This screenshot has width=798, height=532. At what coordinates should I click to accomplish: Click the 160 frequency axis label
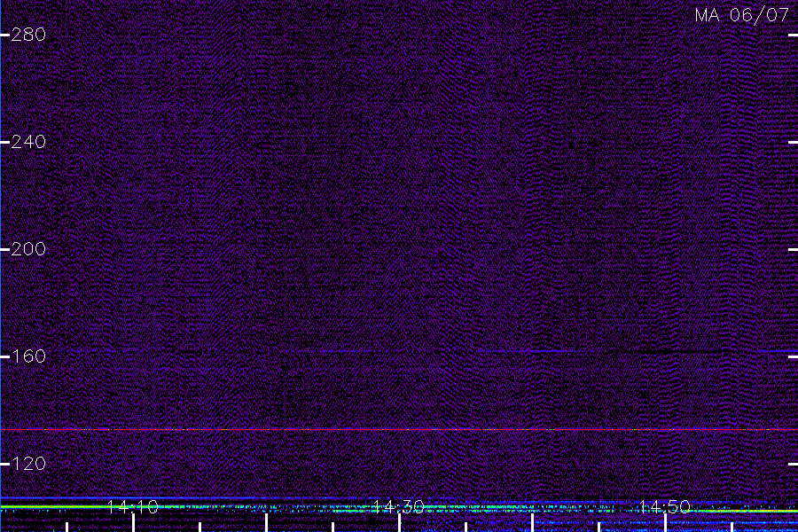click(28, 356)
